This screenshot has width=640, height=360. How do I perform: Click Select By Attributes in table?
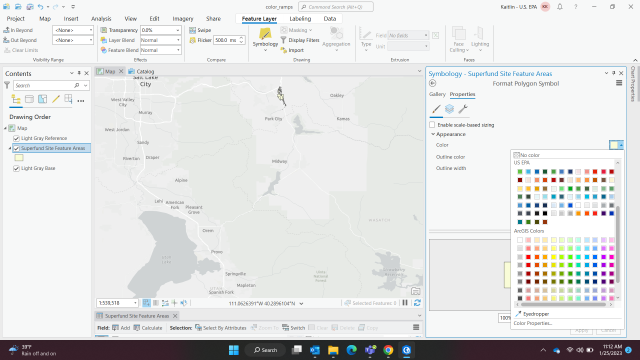tap(221, 328)
